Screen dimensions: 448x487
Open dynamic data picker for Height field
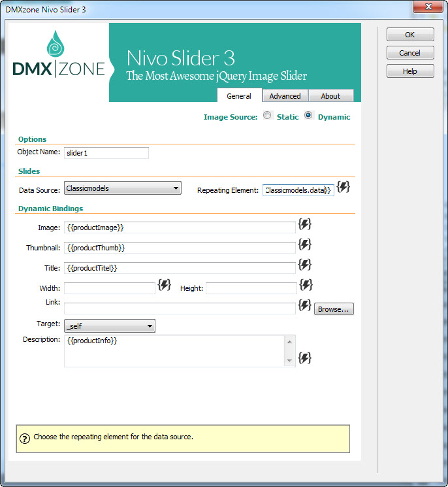click(306, 285)
